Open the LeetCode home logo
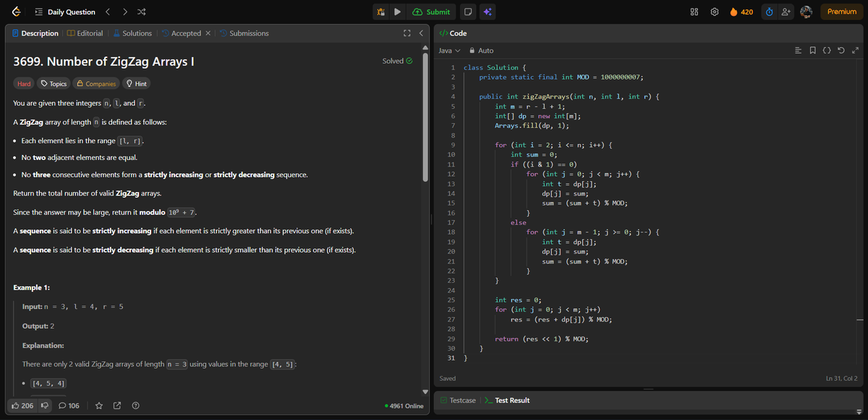The image size is (868, 420). 17,12
